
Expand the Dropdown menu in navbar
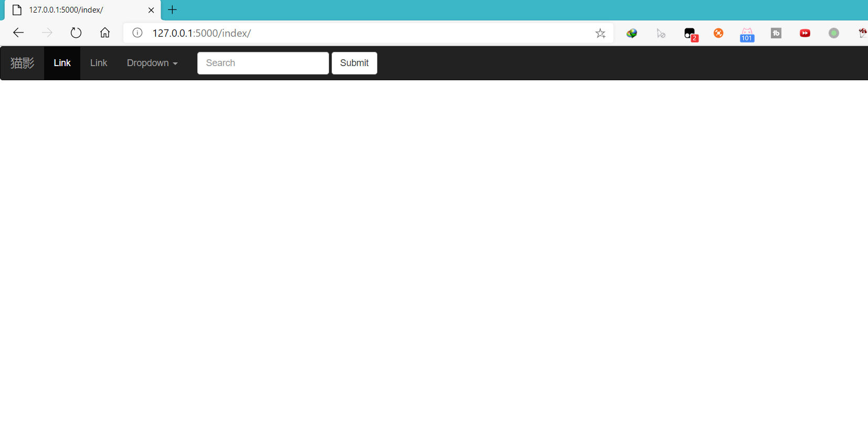(152, 63)
